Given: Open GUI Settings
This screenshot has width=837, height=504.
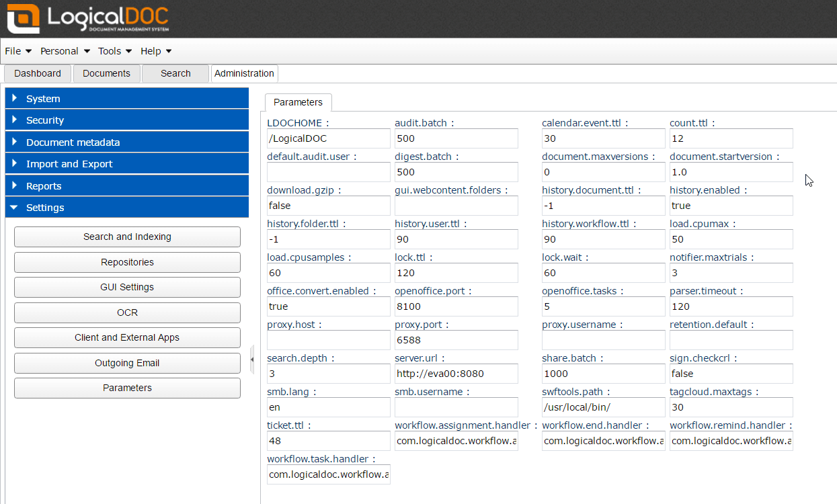Looking at the screenshot, I should click(x=127, y=287).
